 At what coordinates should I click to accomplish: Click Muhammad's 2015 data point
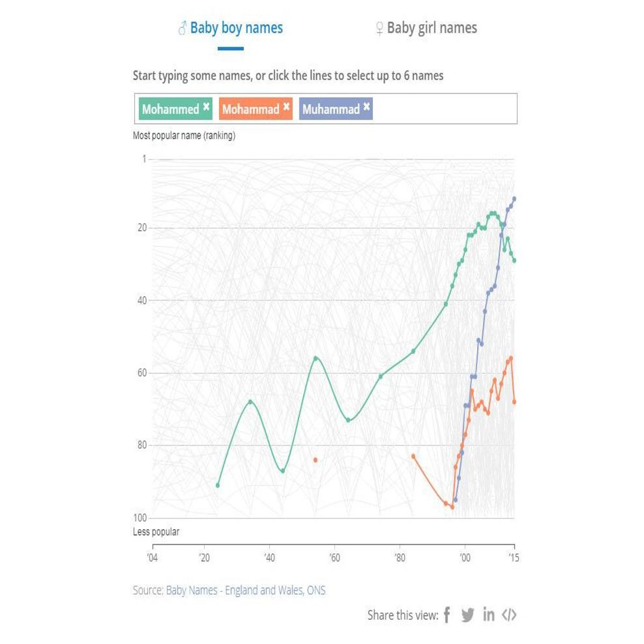click(514, 199)
